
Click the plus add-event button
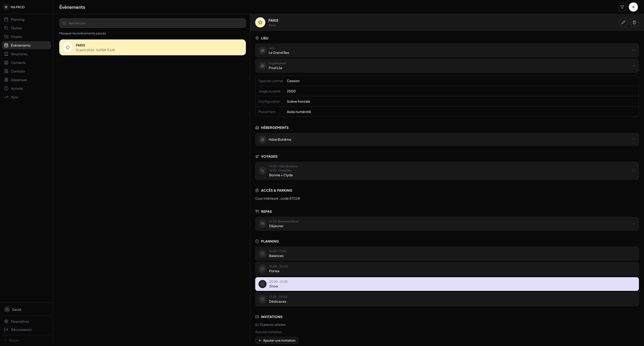(633, 7)
